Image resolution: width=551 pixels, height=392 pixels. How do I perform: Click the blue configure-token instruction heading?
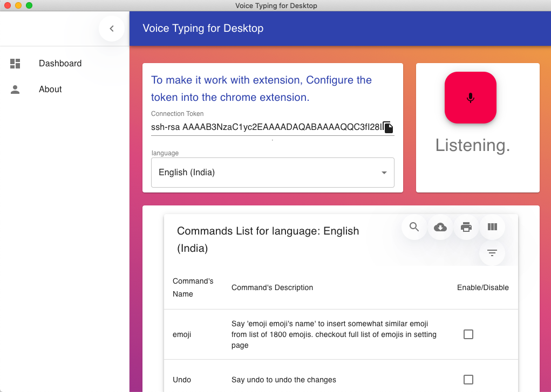tap(261, 88)
